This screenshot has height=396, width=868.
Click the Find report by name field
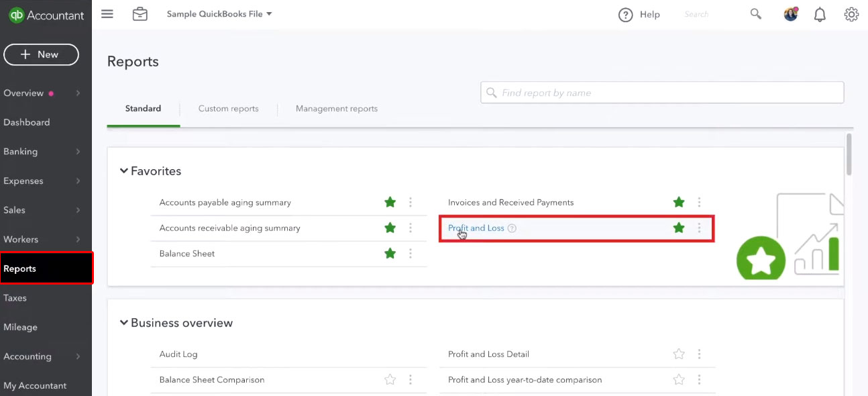click(x=662, y=93)
